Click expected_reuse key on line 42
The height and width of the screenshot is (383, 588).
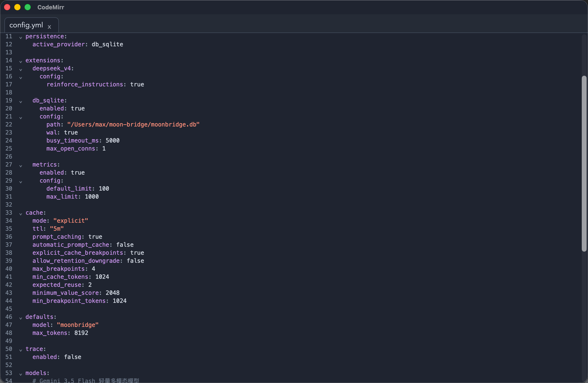pyautogui.click(x=57, y=285)
